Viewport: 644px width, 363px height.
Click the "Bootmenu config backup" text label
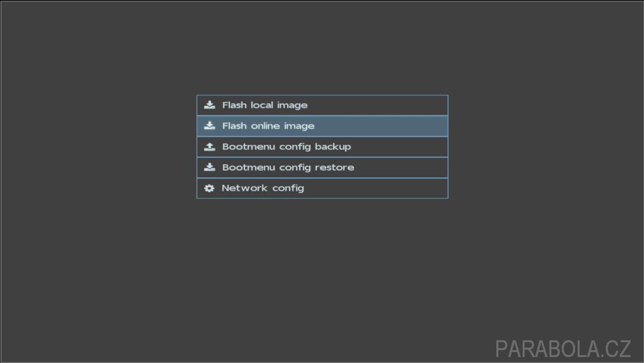click(x=287, y=147)
